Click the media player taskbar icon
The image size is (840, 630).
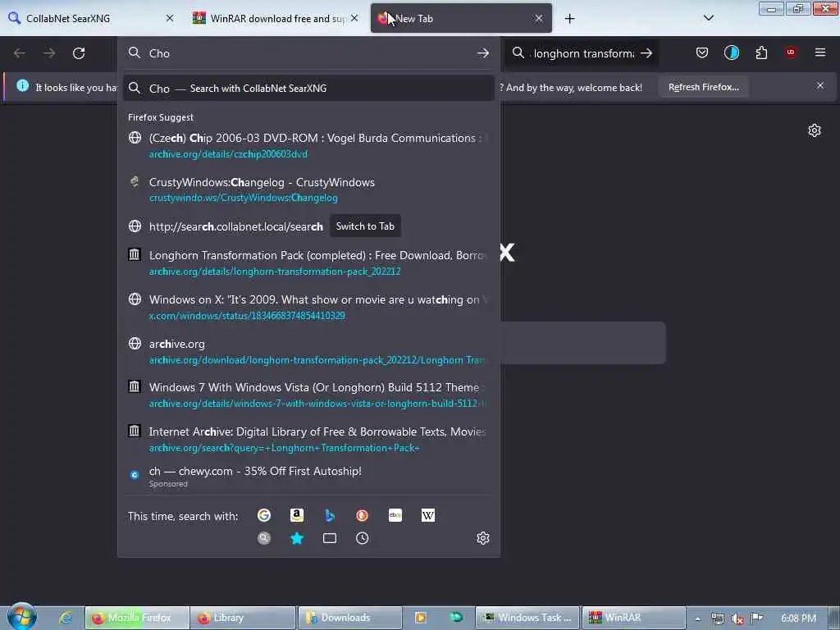click(421, 618)
